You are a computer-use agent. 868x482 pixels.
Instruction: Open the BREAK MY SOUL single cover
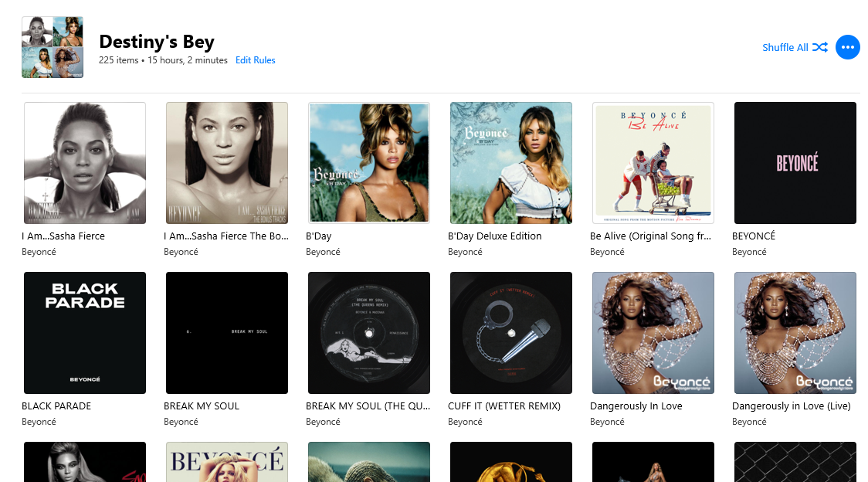(227, 333)
